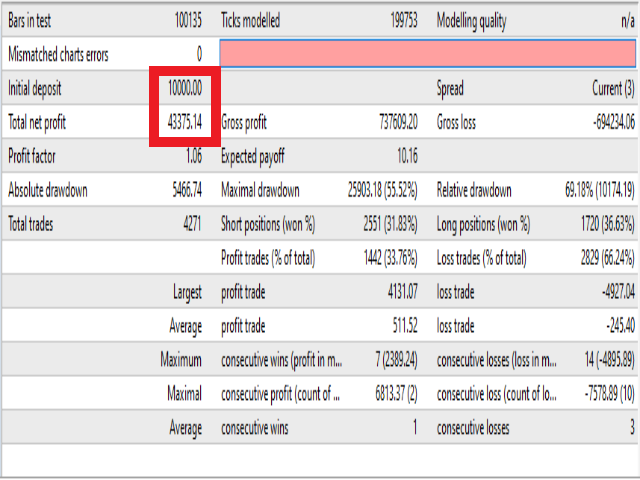Click the largest loss trade value -4927.04
The height and width of the screenshot is (480, 640).
[618, 292]
